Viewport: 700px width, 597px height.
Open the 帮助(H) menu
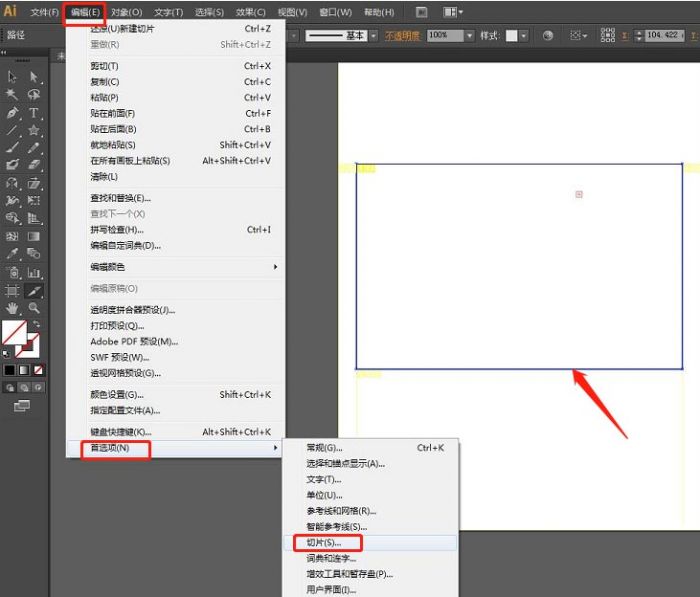[x=379, y=12]
